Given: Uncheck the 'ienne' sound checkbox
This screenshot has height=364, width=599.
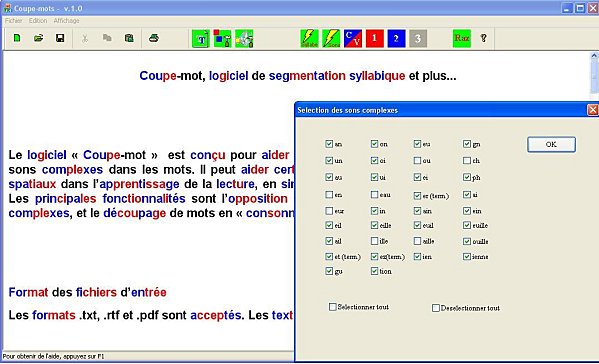Looking at the screenshot, I should click(x=467, y=257).
